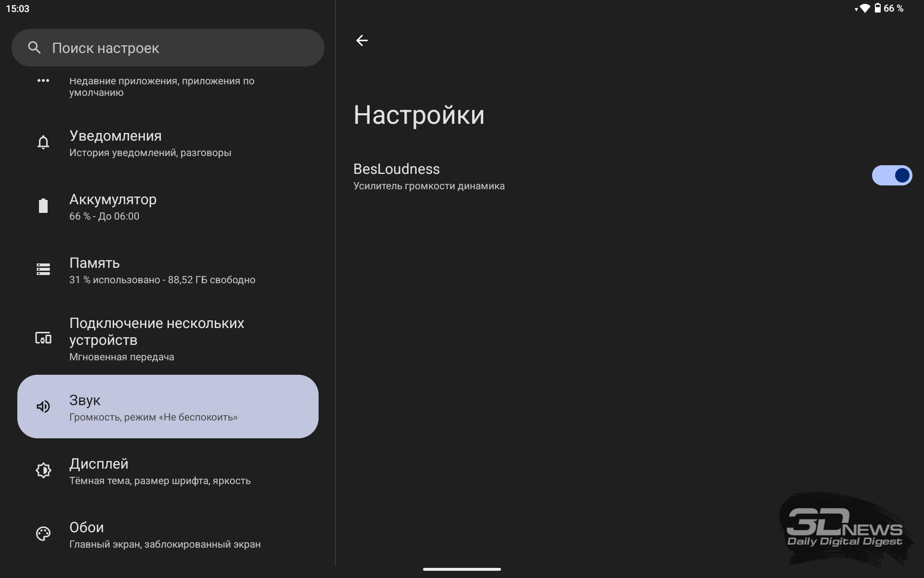The width and height of the screenshot is (924, 578).
Task: Select the Звук settings entry
Action: [167, 407]
